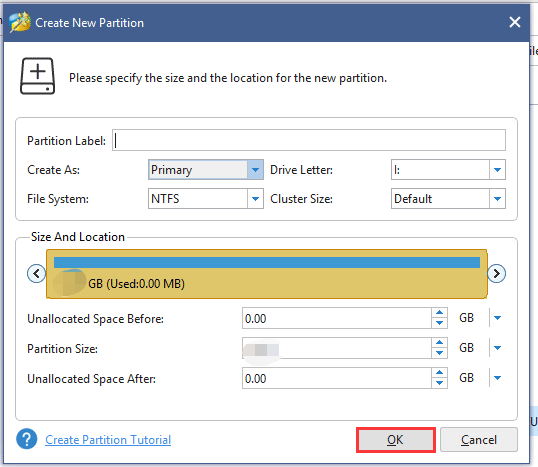Click the blue help question mark icon
Image resolution: width=538 pixels, height=467 pixels.
coord(27,439)
